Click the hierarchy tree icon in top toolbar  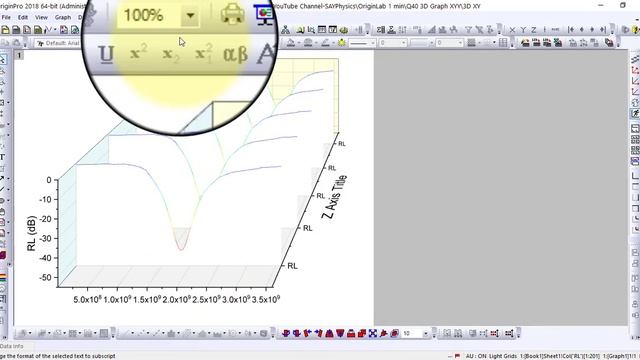tap(286, 30)
